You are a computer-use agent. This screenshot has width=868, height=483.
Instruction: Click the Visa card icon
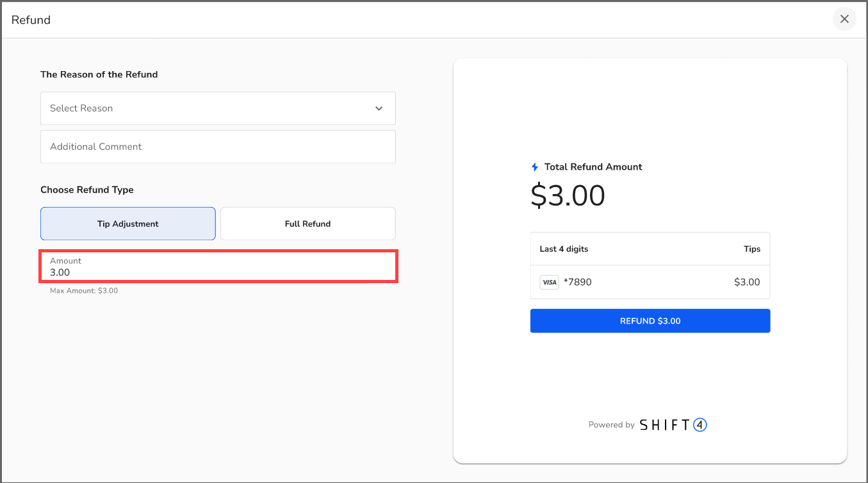click(549, 282)
